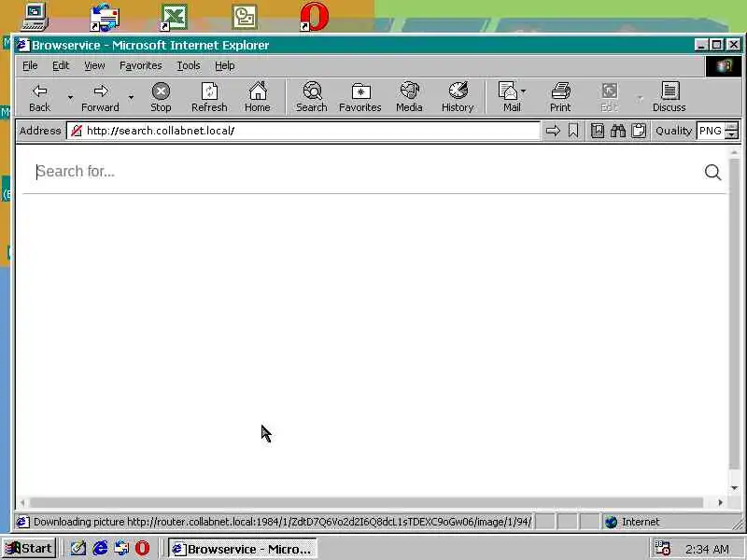Click the vertical scrollbar up arrow
The width and height of the screenshot is (747, 560).
click(734, 152)
